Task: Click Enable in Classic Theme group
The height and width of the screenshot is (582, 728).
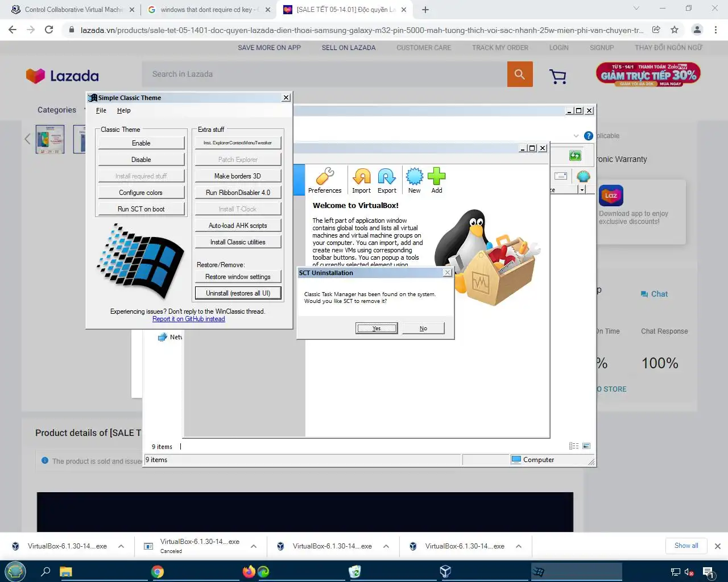Action: pyautogui.click(x=141, y=143)
